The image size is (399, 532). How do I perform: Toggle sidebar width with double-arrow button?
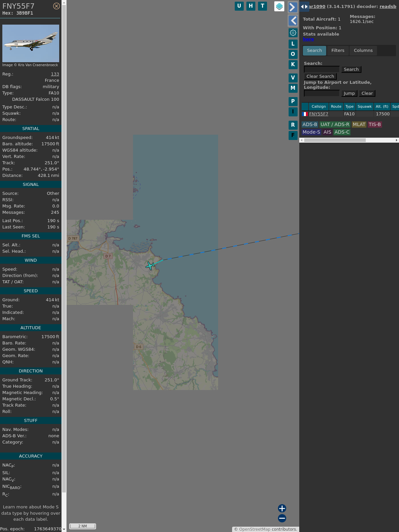(304, 7)
